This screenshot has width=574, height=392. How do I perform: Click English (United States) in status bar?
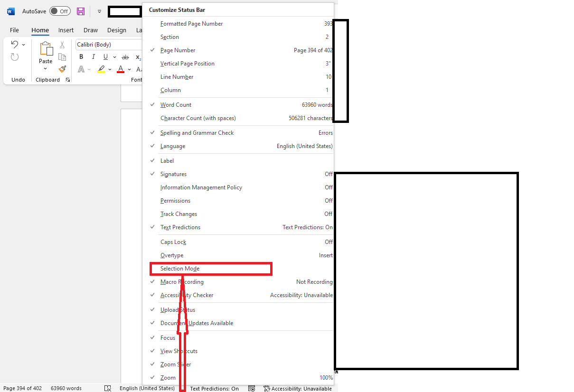(x=147, y=388)
